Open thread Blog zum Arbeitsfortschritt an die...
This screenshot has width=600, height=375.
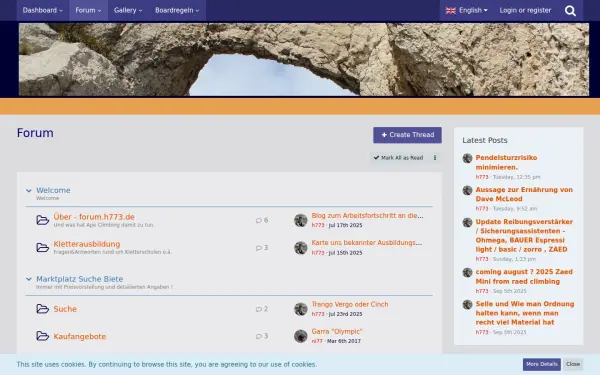[367, 216]
